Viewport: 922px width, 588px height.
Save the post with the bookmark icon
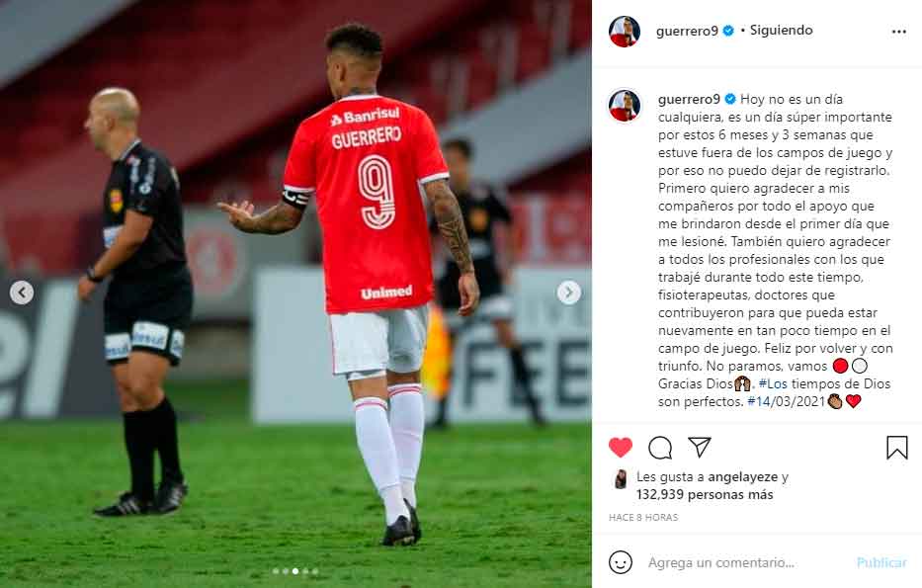pyautogui.click(x=897, y=448)
